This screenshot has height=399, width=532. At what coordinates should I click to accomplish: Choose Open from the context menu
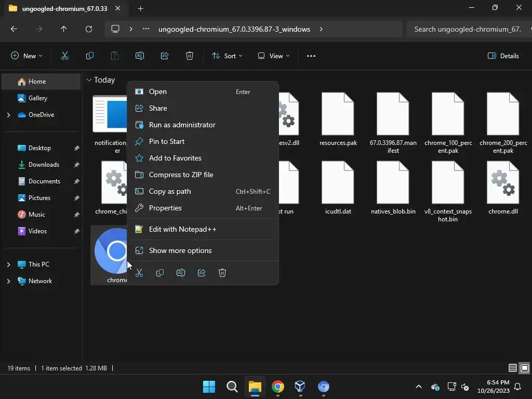click(x=203, y=91)
